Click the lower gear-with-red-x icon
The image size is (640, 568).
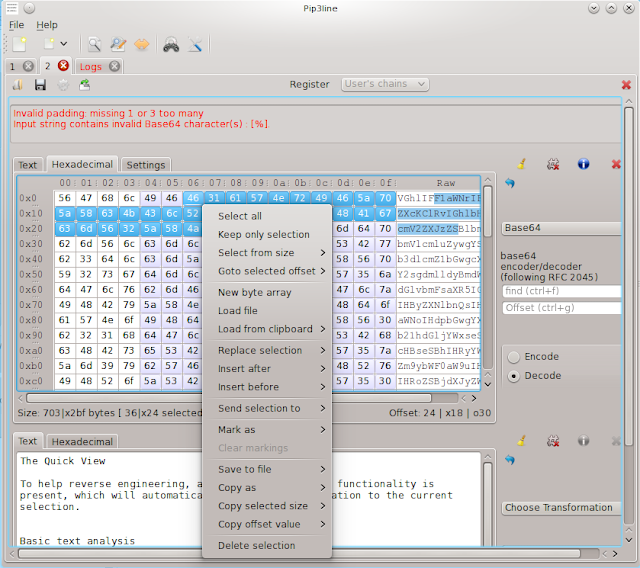[553, 441]
